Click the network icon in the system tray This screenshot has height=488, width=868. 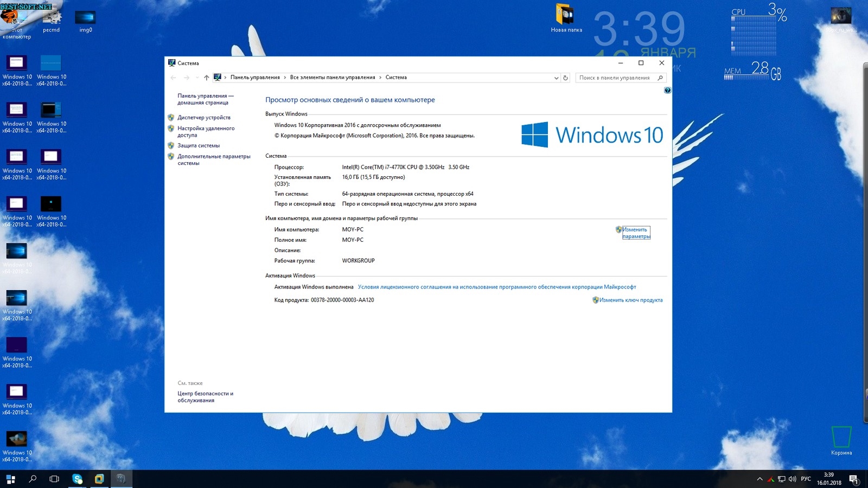click(x=782, y=479)
